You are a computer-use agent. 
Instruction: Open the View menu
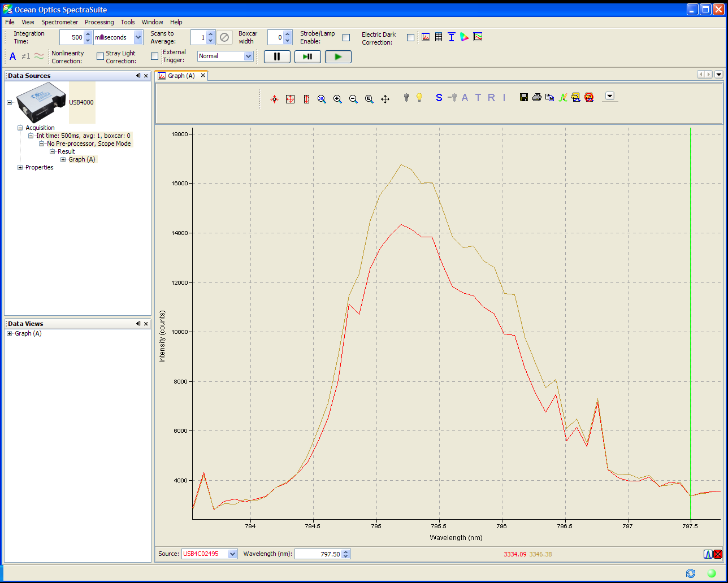(28, 22)
